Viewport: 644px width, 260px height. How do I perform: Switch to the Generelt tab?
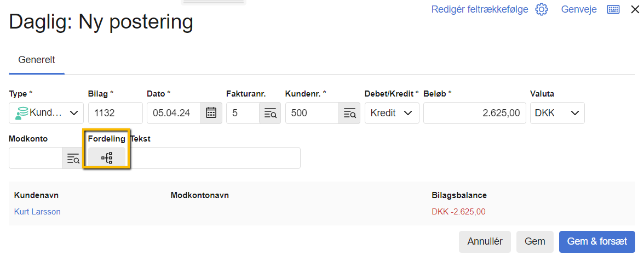(37, 60)
